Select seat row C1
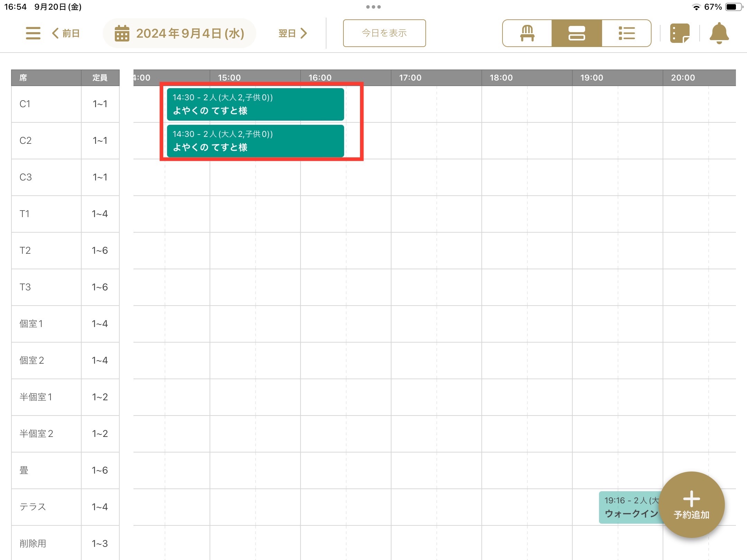 (x=46, y=104)
